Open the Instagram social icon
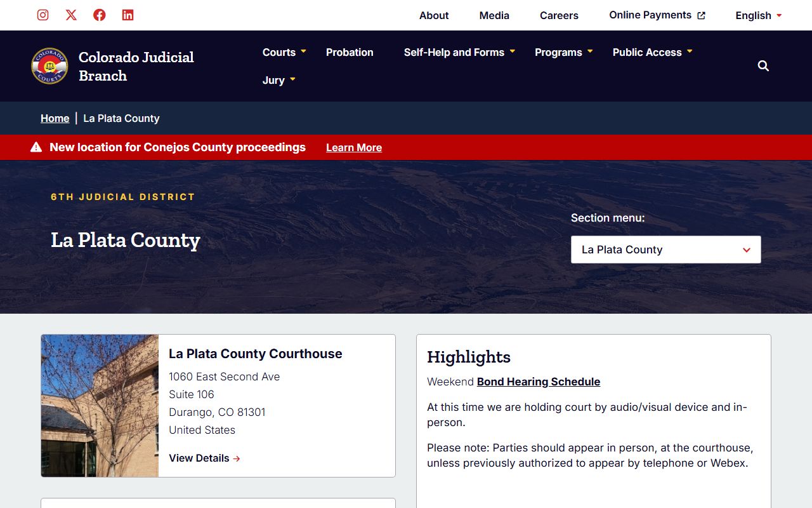 point(43,15)
